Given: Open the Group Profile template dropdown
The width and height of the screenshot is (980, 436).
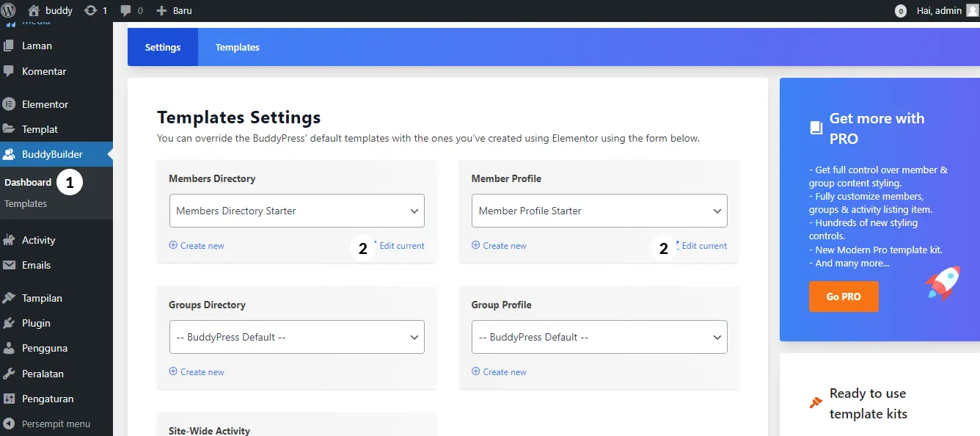Looking at the screenshot, I should [599, 337].
